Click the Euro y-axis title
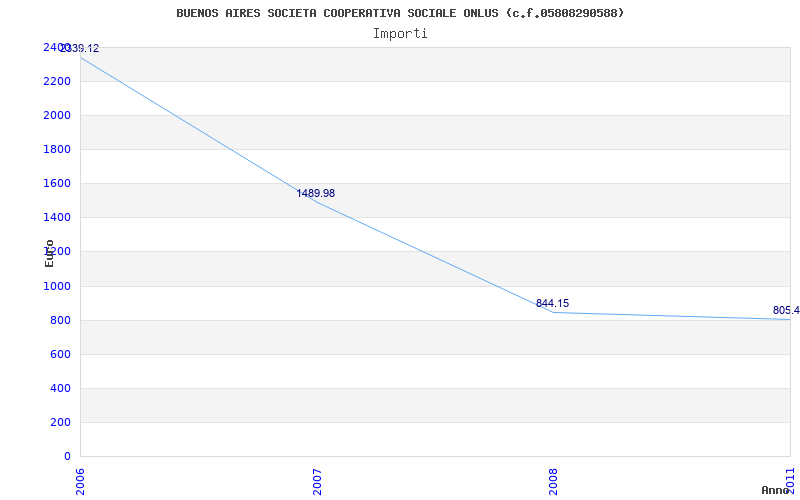 coord(49,254)
